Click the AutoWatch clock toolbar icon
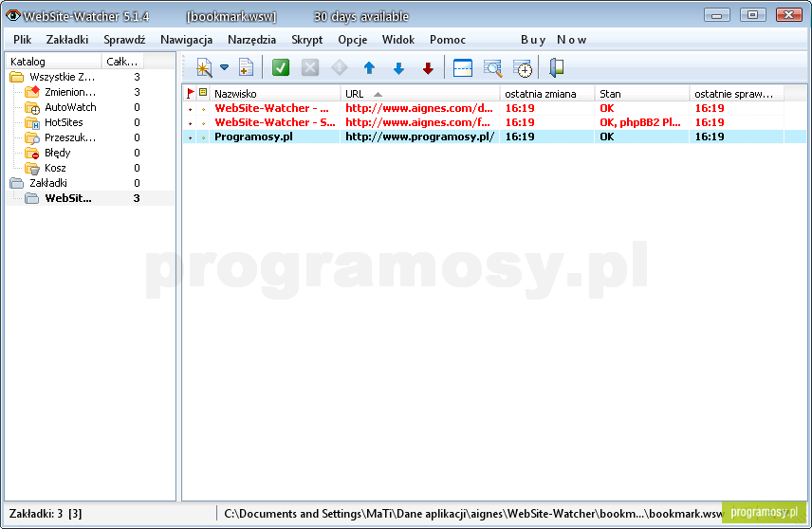 tap(523, 68)
